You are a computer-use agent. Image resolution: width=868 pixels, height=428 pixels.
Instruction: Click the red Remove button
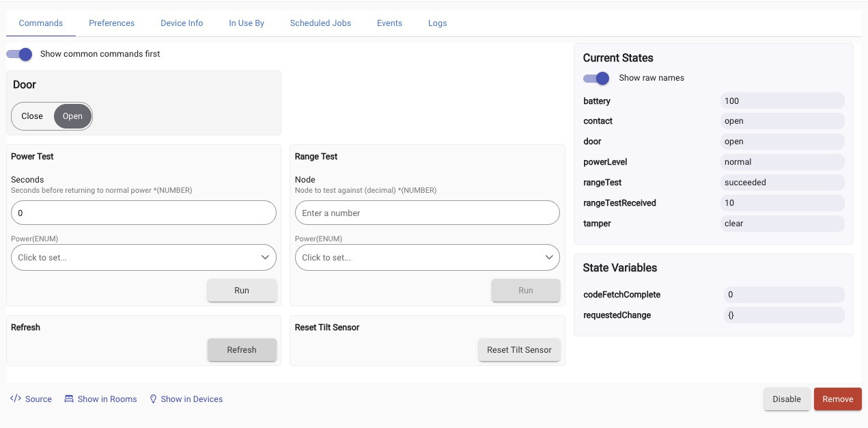[837, 399]
